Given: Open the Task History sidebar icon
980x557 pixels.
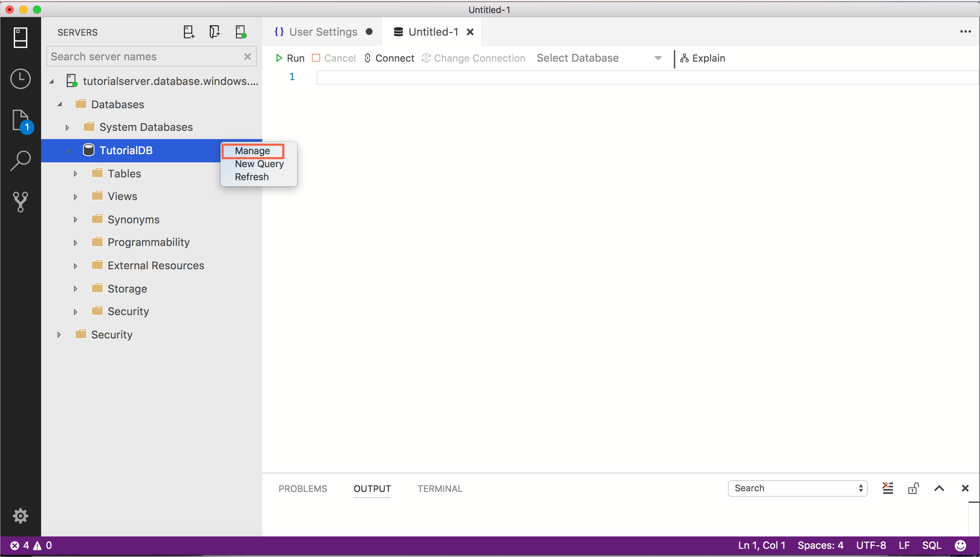Looking at the screenshot, I should [20, 79].
